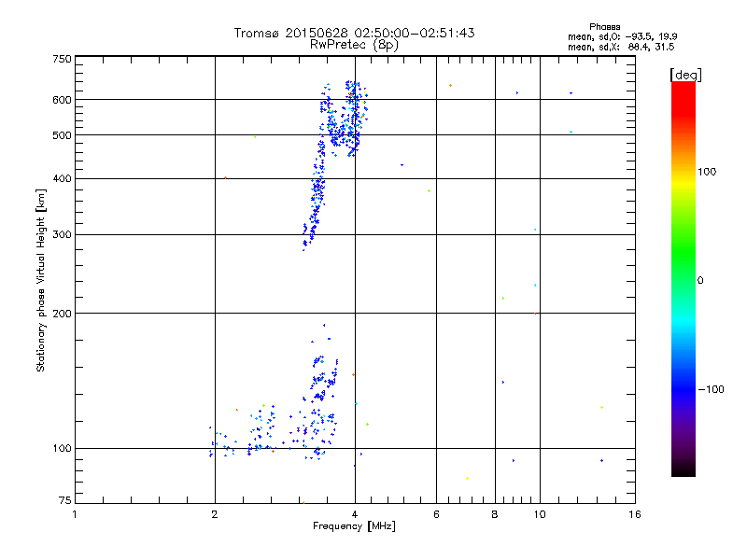Click the cyan data point near 11.5 MHz, 500 km
This screenshot has height=560, width=747.
[571, 132]
